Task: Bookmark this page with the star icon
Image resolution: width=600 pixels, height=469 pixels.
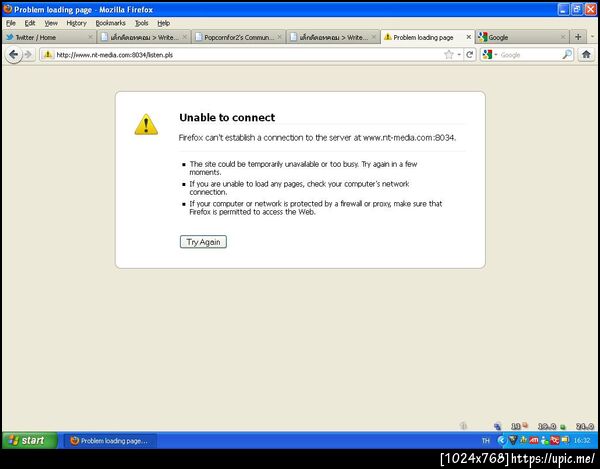Action: [448, 55]
